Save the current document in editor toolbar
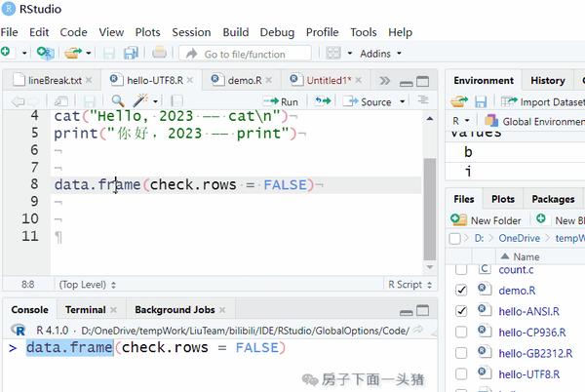 pos(89,101)
